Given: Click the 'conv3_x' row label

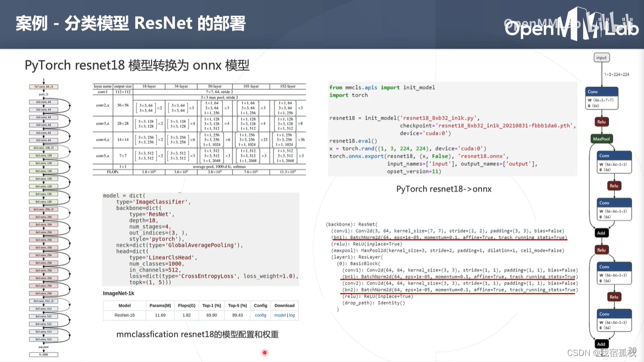Looking at the screenshot, I should pos(103,123).
